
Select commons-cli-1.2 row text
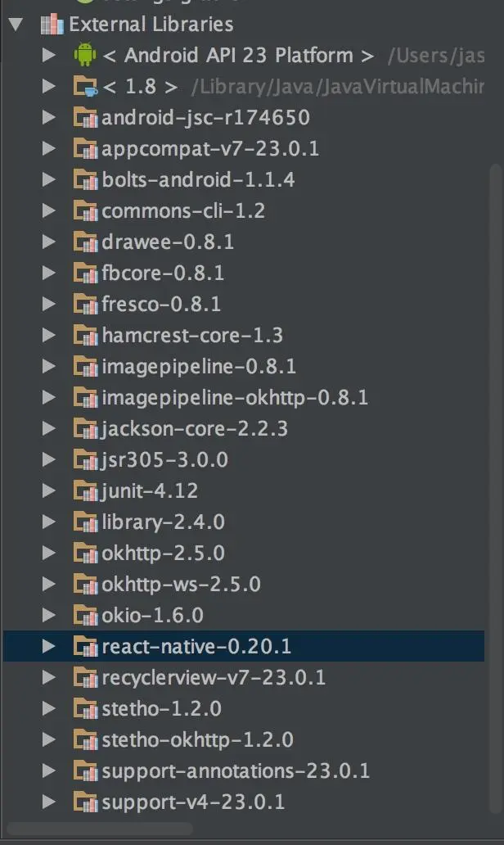point(183,210)
